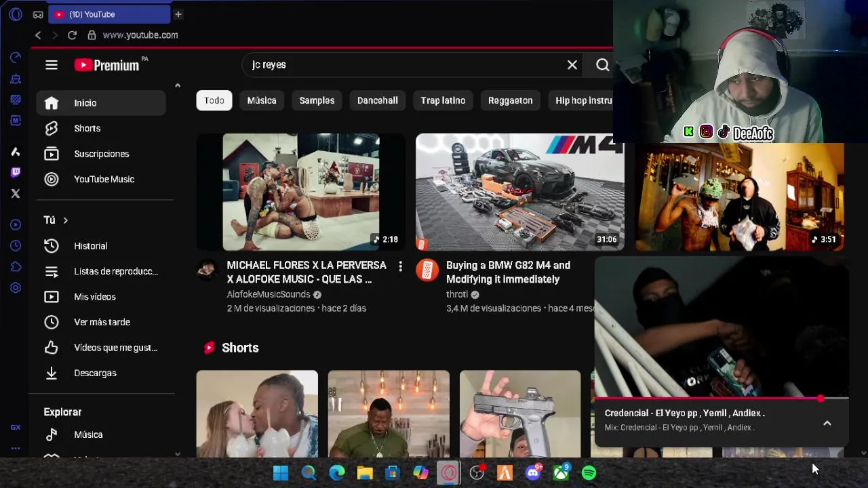Image resolution: width=868 pixels, height=488 pixels.
Task: Open throtl channel avatar
Action: pos(427,270)
